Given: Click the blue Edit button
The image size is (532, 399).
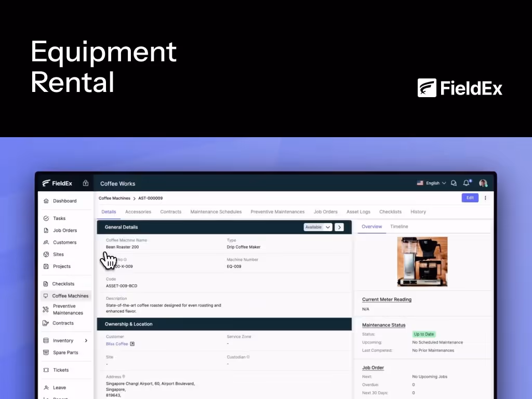Looking at the screenshot, I should click(470, 198).
